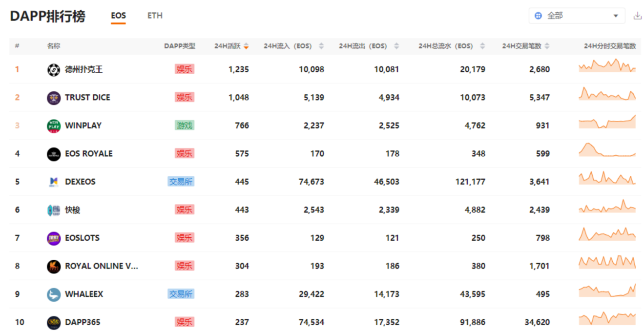Click the 74,673 inflow value for DEXEOS
Image resolution: width=644 pixels, height=332 pixels.
311,182
